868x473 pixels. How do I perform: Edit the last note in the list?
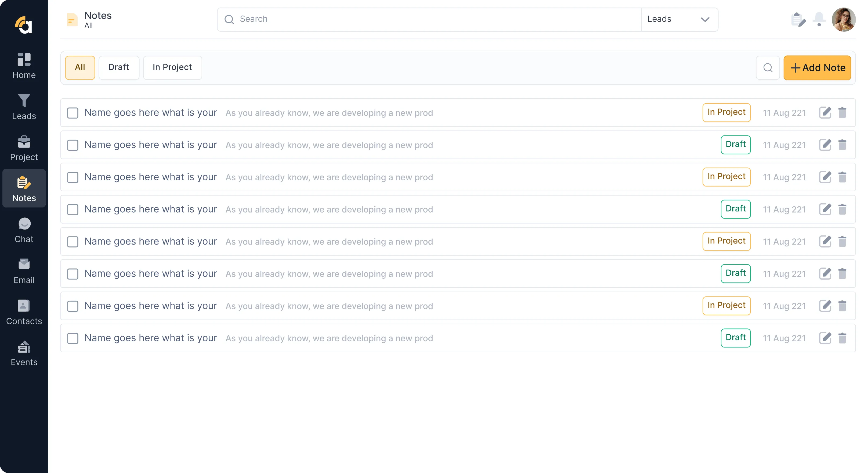(825, 338)
